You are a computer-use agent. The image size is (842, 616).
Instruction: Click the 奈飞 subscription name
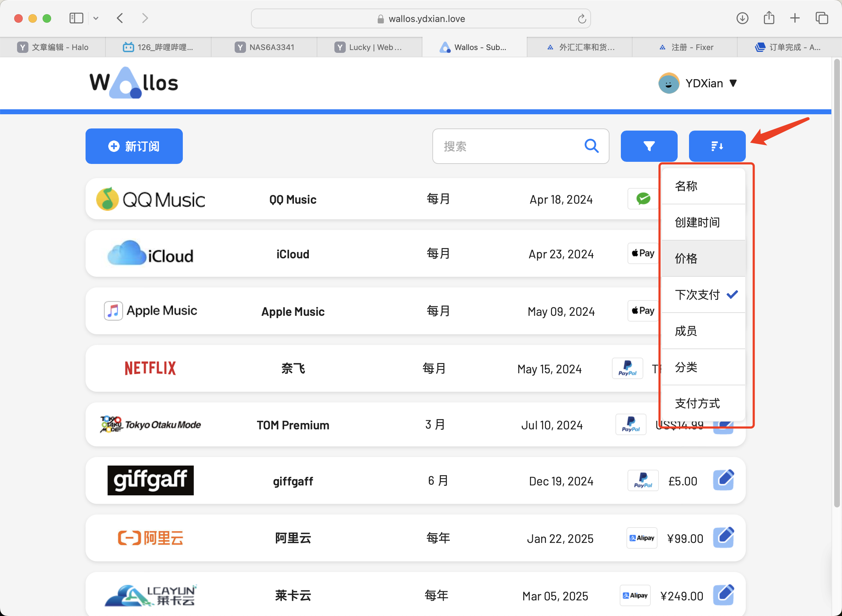coord(293,368)
